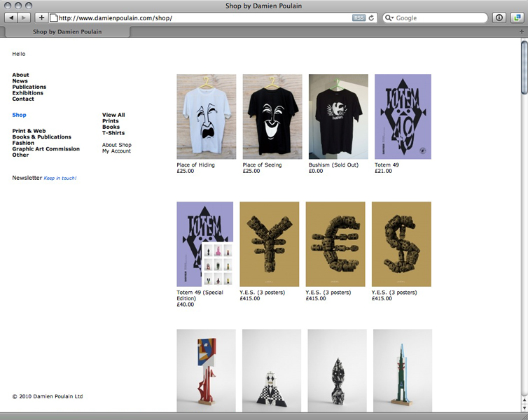Click the scrollbar up arrow

(524, 400)
